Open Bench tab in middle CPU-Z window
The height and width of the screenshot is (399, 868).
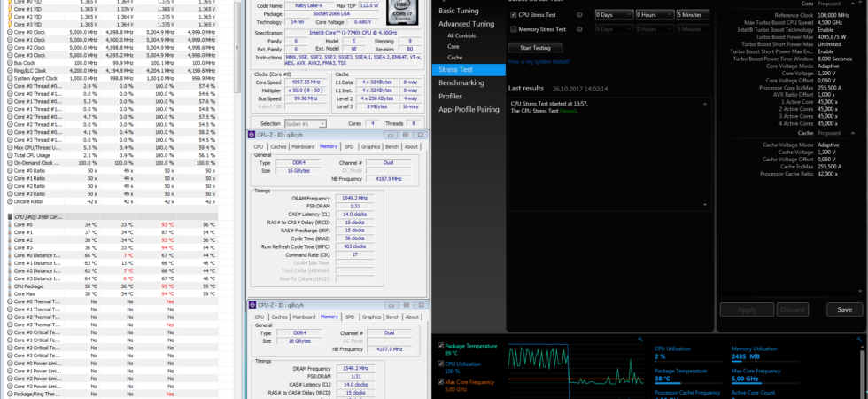[391, 147]
